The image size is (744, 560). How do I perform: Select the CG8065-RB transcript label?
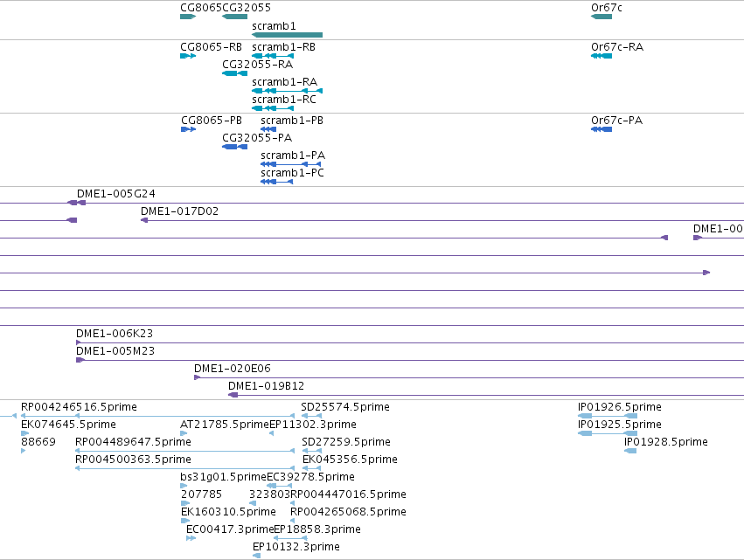212,47
